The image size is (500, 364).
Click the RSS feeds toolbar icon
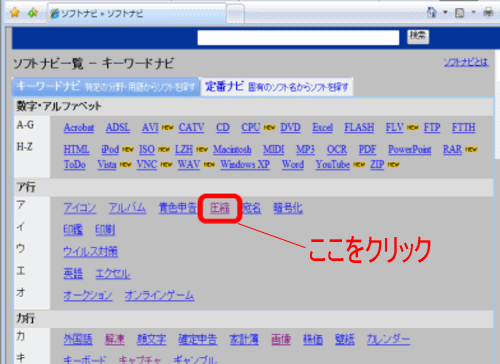tap(460, 13)
